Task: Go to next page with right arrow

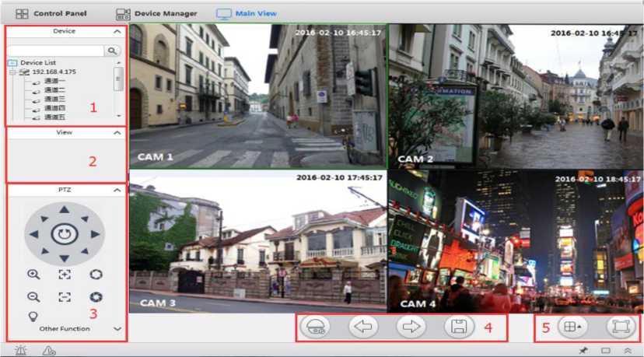Action: click(409, 327)
